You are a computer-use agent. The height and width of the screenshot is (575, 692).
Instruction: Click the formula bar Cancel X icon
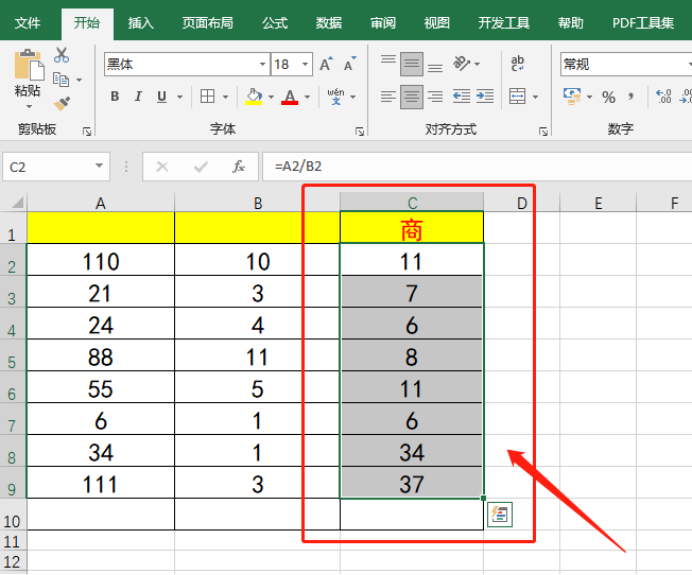click(x=162, y=167)
